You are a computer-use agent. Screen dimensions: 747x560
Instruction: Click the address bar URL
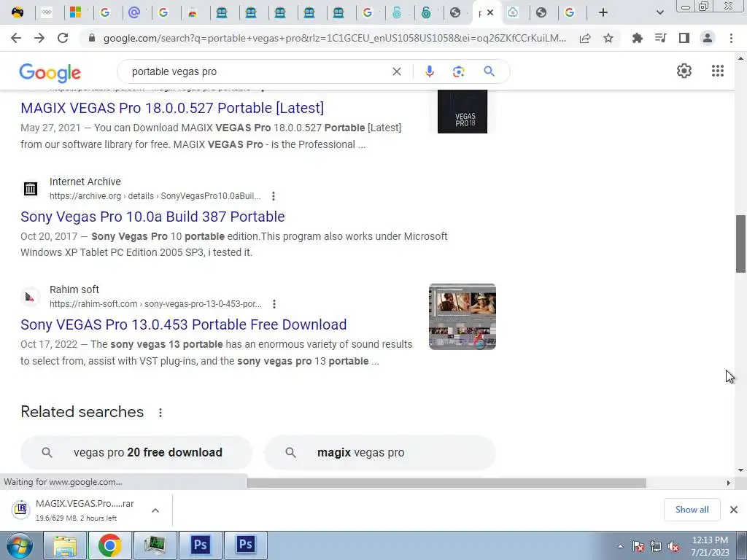tap(334, 38)
